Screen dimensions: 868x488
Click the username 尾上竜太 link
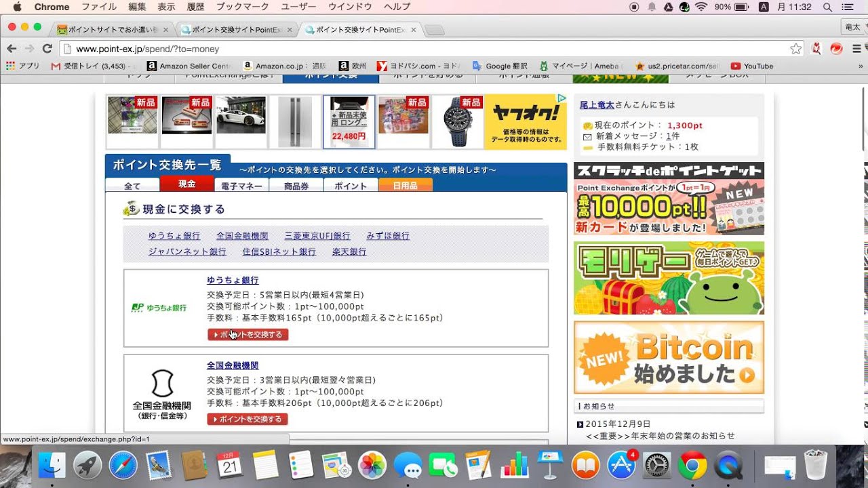[597, 105]
